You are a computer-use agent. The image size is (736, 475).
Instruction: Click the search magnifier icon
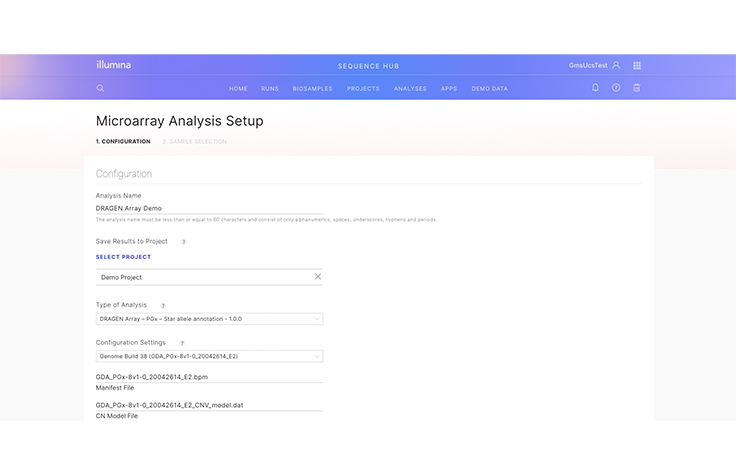coord(100,88)
